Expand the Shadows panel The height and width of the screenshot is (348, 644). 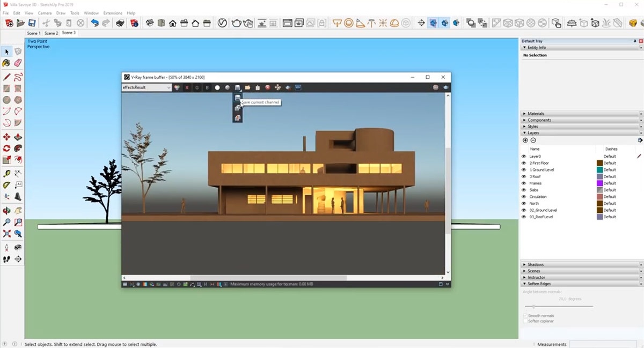point(536,265)
